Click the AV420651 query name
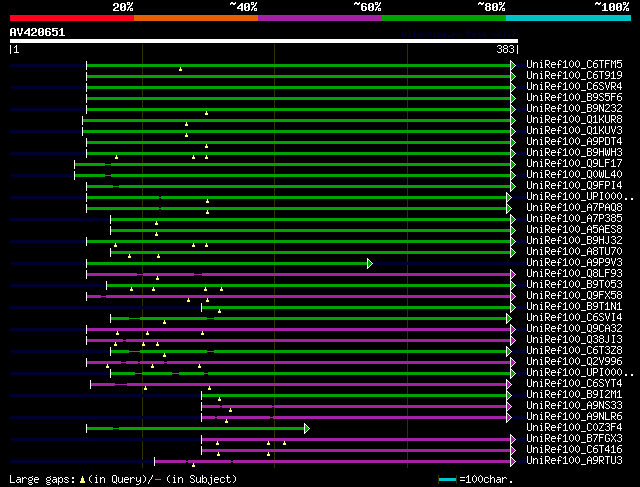Viewport: 640px width, 487px height. coord(37,32)
